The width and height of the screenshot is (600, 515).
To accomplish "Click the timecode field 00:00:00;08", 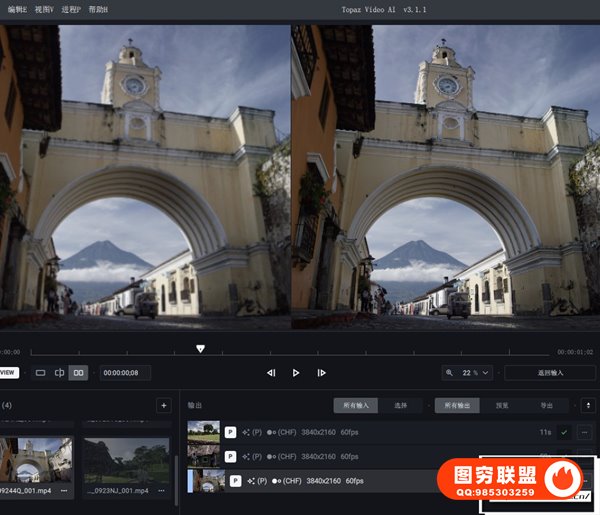I will pos(127,373).
